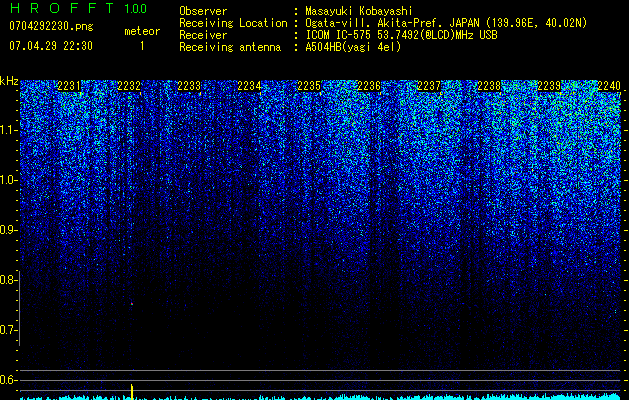Click the 0.6 kHz axis label
This screenshot has width=629, height=400.
[8, 380]
